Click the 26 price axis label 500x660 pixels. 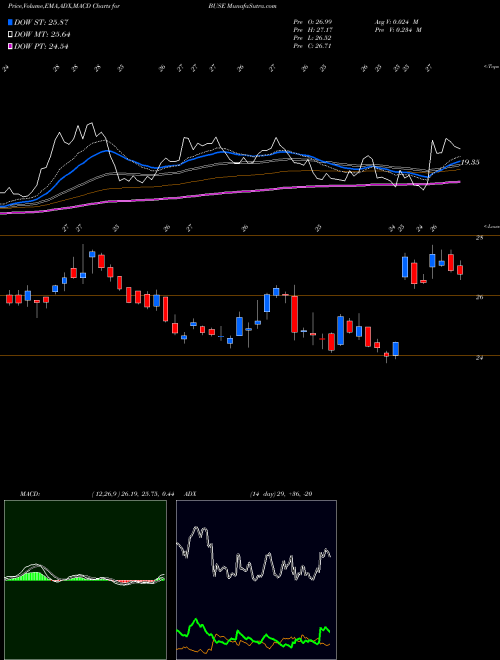click(x=479, y=298)
